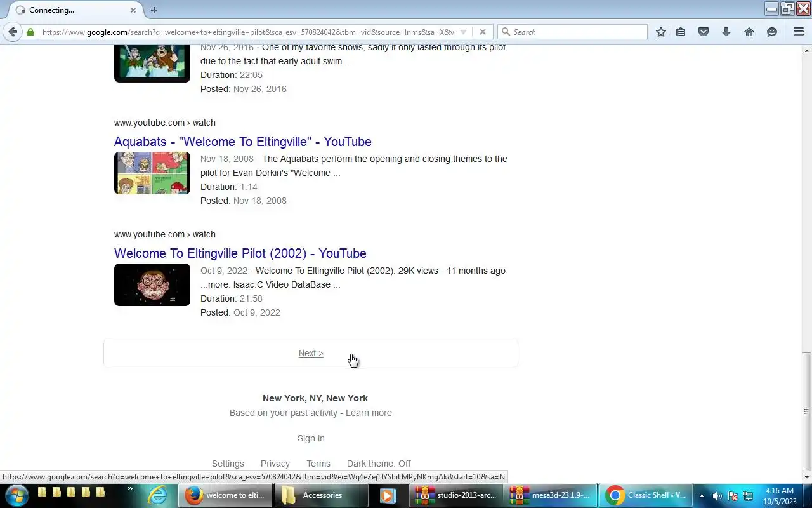The image size is (812, 508).
Task: Open Welcome To Eltingville Pilot (2002) result
Action: [240, 253]
